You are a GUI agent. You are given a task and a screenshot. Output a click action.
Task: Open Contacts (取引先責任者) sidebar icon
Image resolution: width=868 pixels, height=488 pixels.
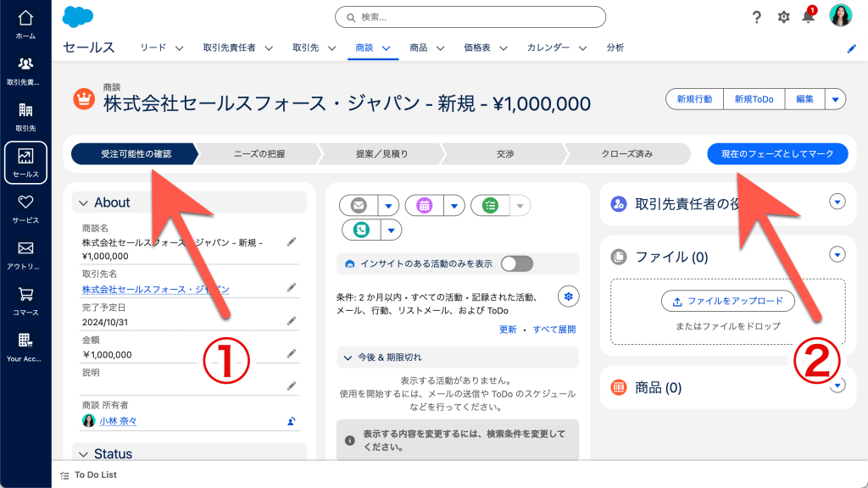point(25,71)
